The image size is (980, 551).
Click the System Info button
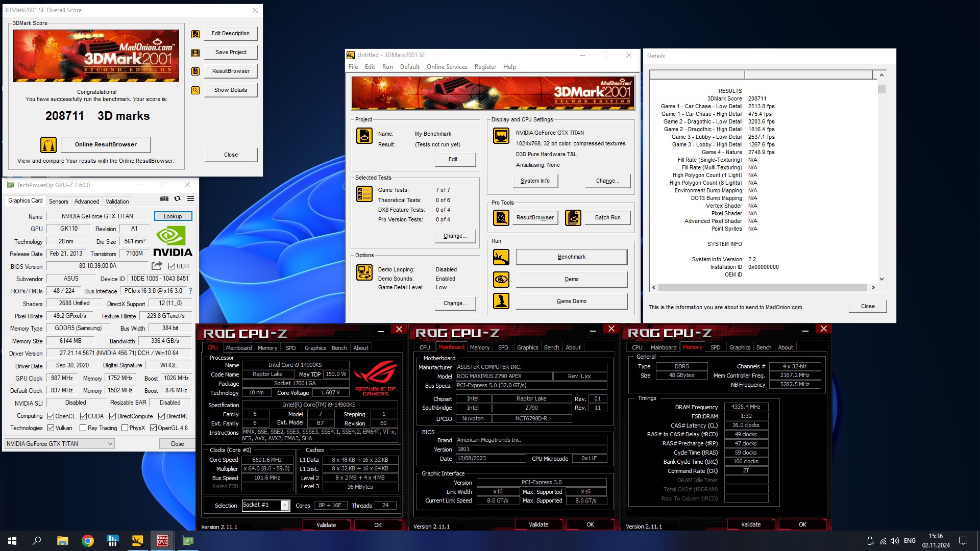point(535,181)
